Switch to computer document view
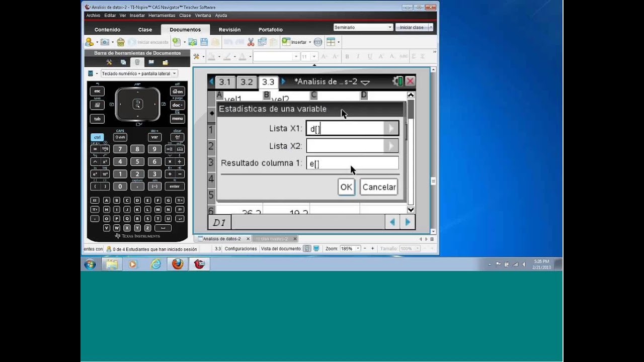Screen dimensions: 644x362 click(x=316, y=248)
